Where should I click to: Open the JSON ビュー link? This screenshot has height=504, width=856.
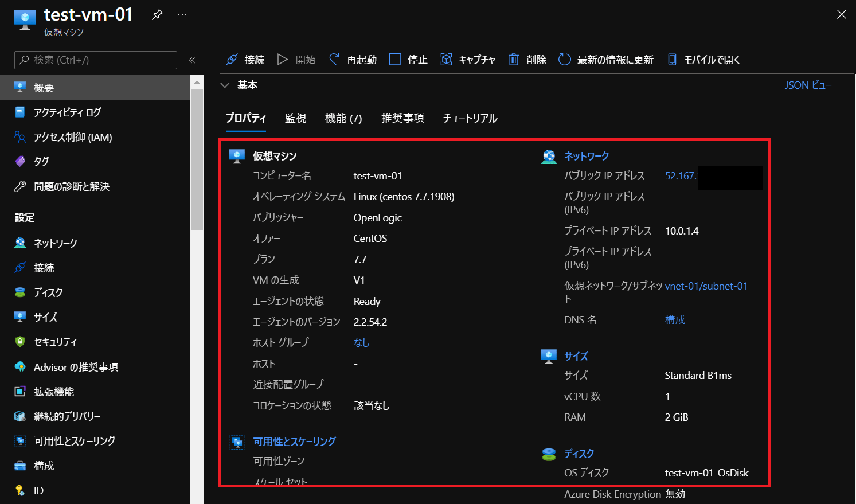(x=808, y=85)
